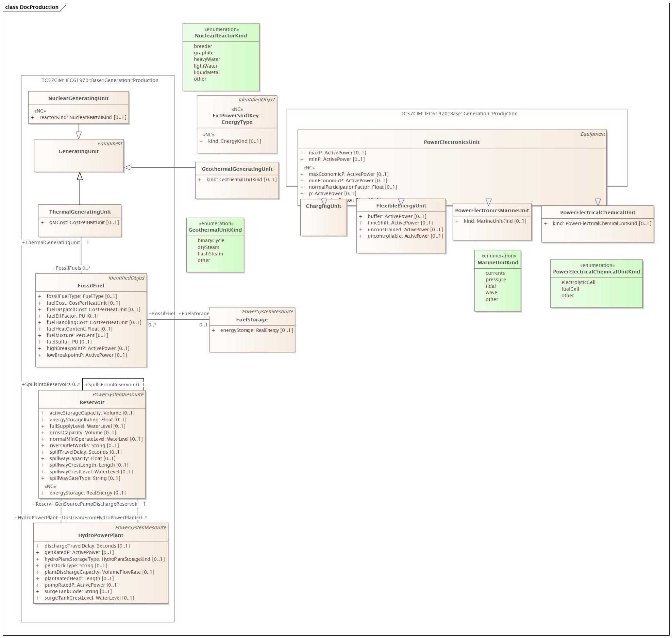Select the PowerElectricalChemicalUnitKind enumeration title
672x638 pixels.
click(597, 272)
